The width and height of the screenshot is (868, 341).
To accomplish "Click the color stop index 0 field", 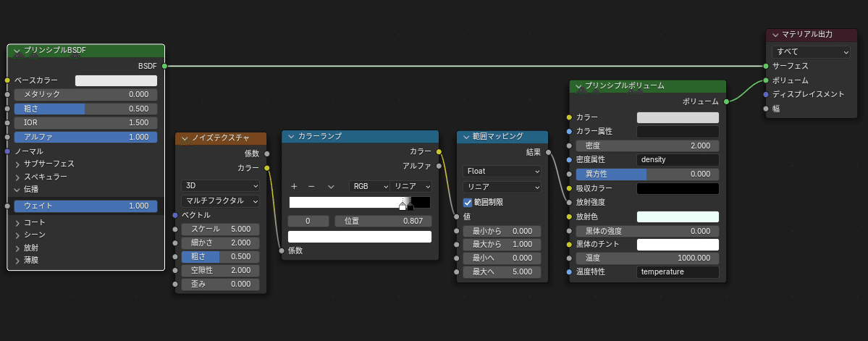I will (x=308, y=222).
